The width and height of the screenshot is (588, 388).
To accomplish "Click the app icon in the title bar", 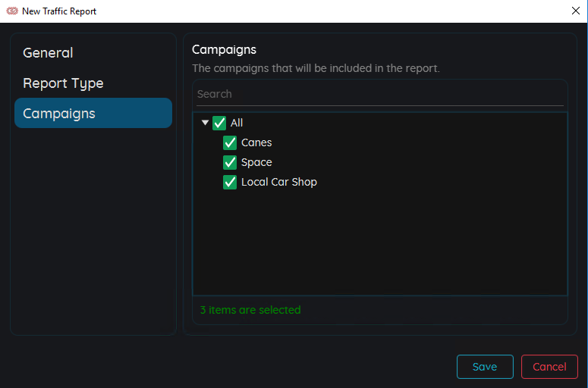I will click(12, 11).
